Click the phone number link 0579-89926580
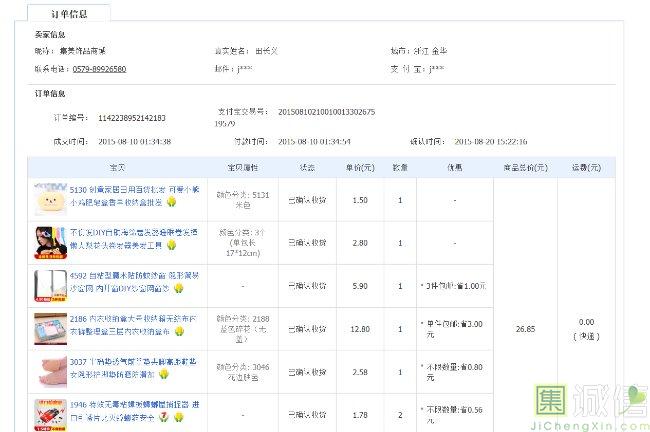Screen dimensions: 650x432 coord(99,69)
